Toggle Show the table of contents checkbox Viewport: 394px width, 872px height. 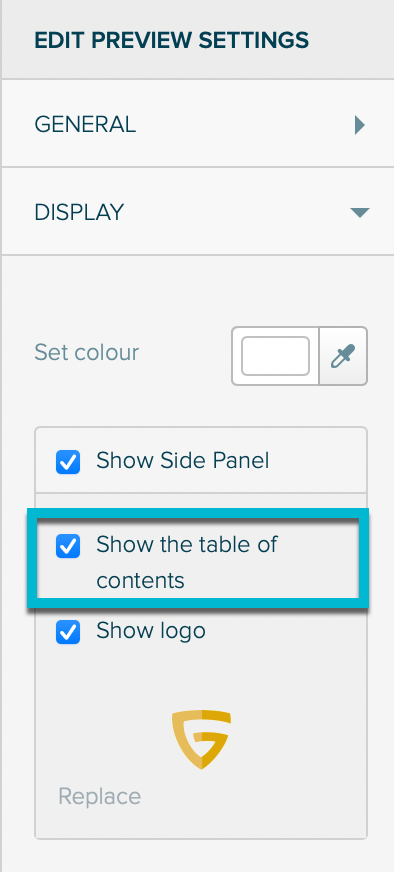pyautogui.click(x=68, y=546)
